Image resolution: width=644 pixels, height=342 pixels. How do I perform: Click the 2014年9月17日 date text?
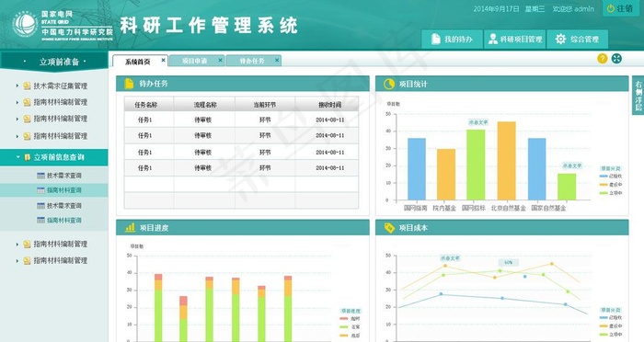pyautogui.click(x=496, y=8)
